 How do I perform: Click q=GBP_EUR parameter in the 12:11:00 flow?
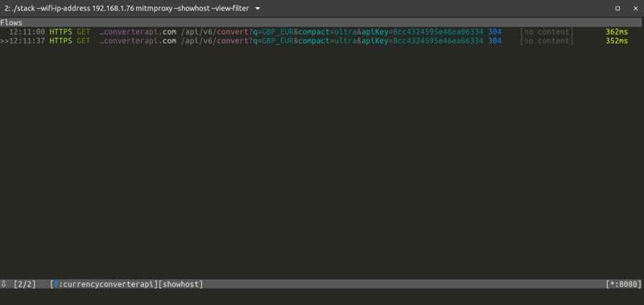(273, 31)
